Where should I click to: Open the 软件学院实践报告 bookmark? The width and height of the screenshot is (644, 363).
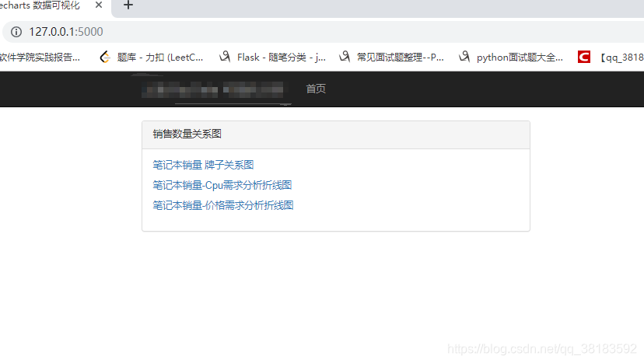pyautogui.click(x=40, y=57)
